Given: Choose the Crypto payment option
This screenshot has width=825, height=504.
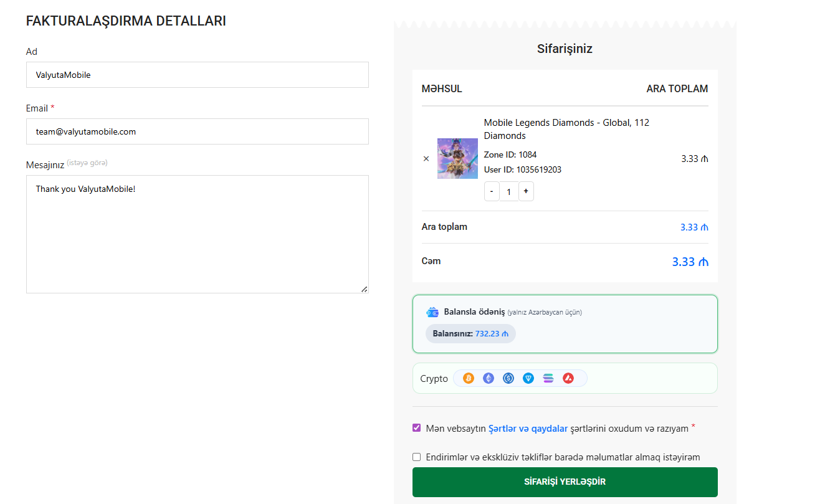Looking at the screenshot, I should click(434, 379).
